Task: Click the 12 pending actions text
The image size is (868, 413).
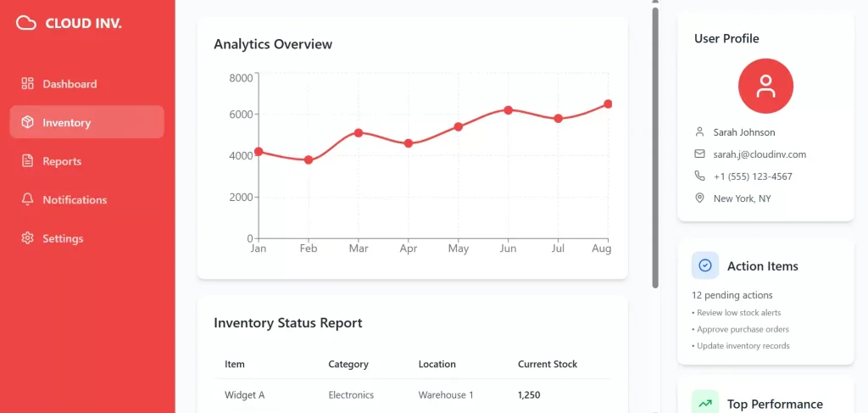Action: pyautogui.click(x=732, y=296)
